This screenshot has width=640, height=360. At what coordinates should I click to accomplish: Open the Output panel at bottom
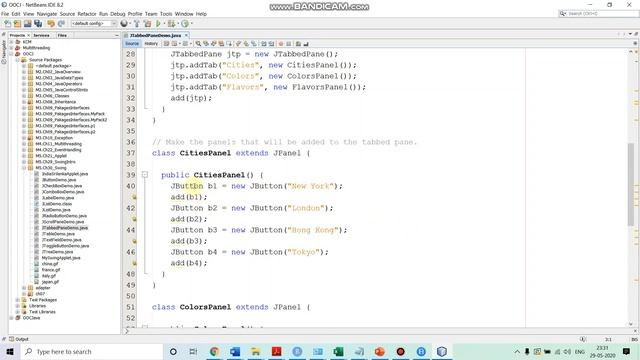click(19, 339)
